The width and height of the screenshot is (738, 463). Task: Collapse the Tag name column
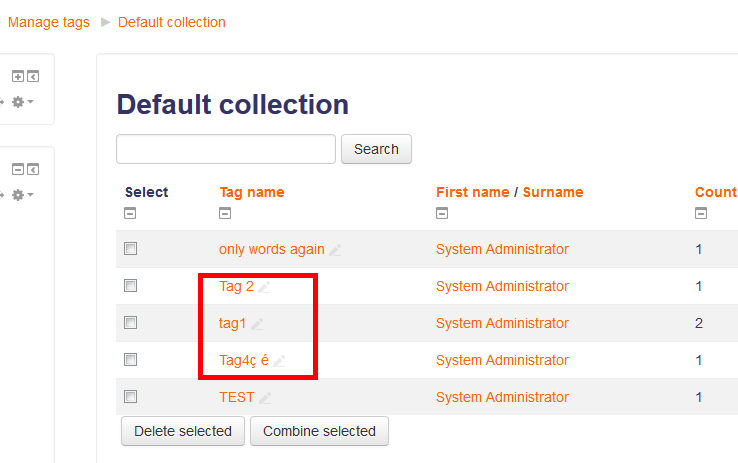coord(225,213)
